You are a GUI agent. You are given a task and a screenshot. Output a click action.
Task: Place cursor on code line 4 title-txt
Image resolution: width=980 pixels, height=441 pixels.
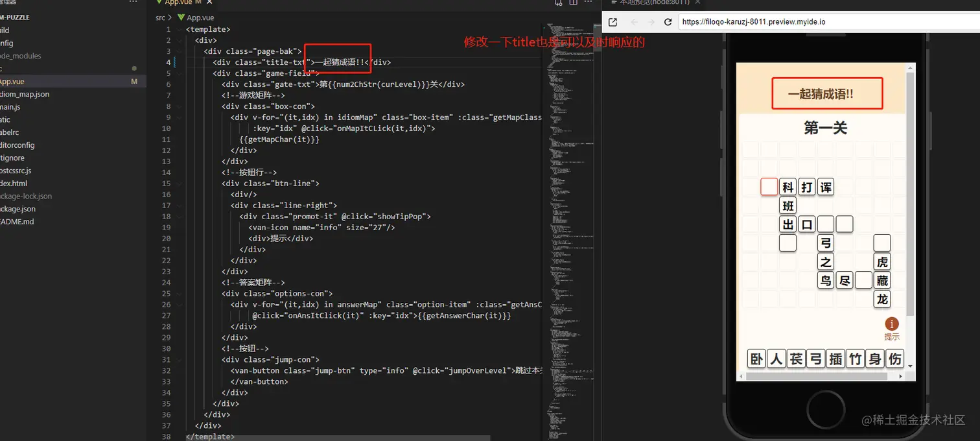pos(303,62)
